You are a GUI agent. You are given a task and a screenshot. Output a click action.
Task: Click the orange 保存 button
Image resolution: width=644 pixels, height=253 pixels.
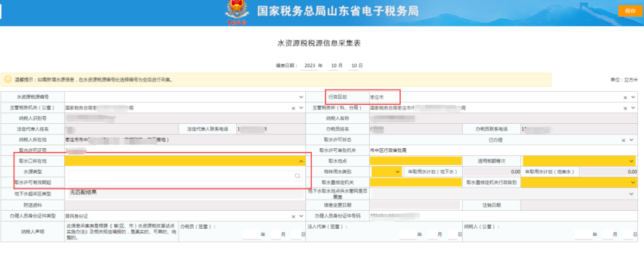point(630,11)
